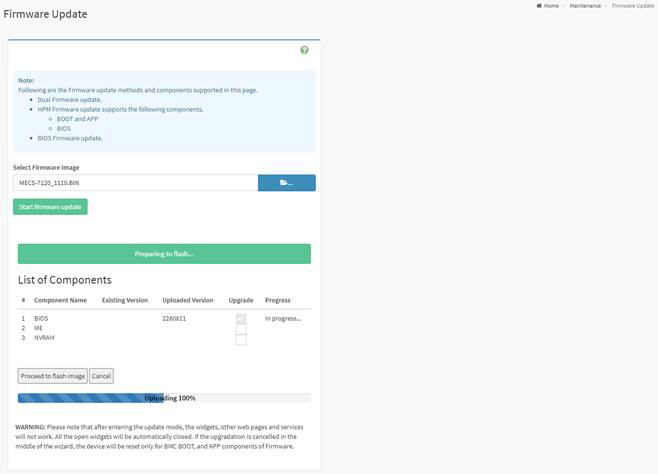Image resolution: width=658 pixels, height=474 pixels.
Task: Enable the ME upgrade checkbox
Action: (241, 329)
